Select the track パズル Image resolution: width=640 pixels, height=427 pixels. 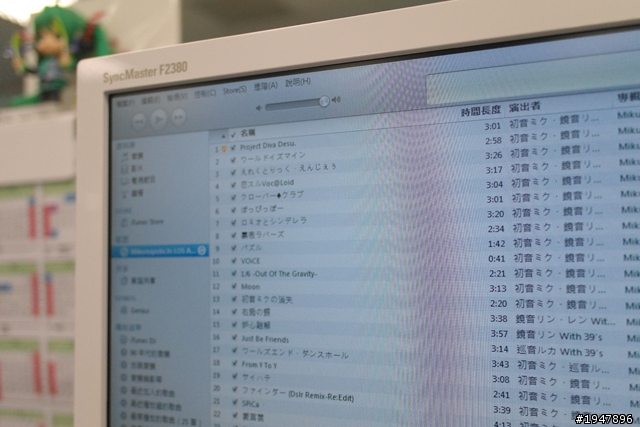coord(251,248)
